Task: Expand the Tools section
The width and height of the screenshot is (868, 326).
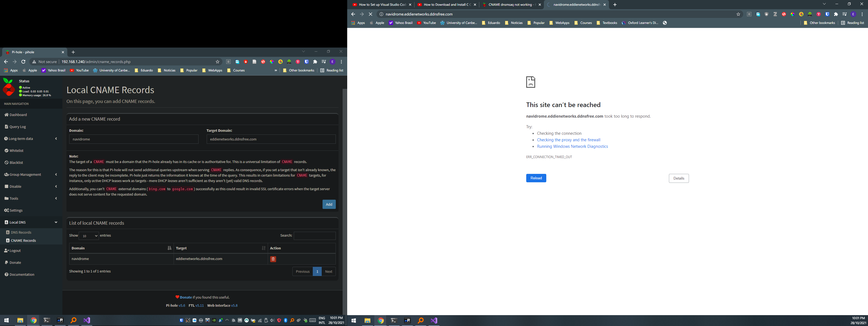Action: coord(56,198)
